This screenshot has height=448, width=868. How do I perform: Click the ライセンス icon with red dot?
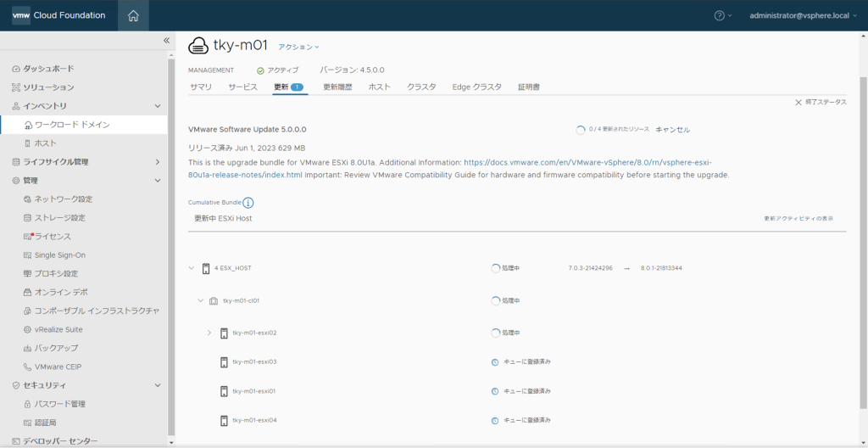(28, 236)
